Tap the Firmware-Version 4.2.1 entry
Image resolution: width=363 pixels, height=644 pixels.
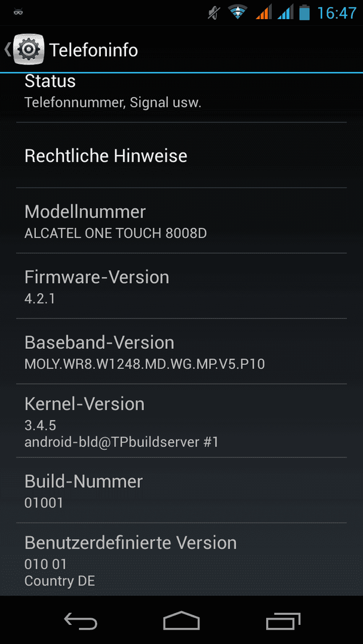point(181,286)
